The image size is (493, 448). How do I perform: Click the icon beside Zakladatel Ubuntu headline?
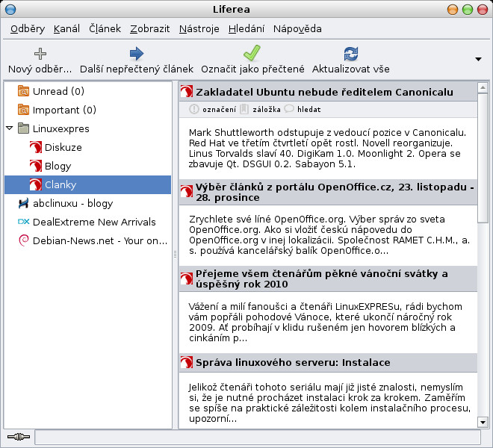(187, 92)
